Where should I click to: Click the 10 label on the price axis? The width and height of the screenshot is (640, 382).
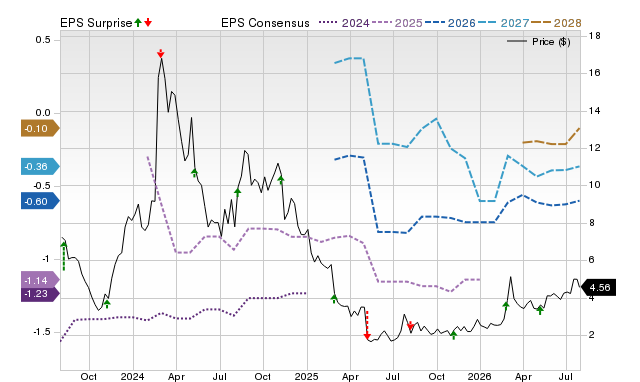(595, 185)
